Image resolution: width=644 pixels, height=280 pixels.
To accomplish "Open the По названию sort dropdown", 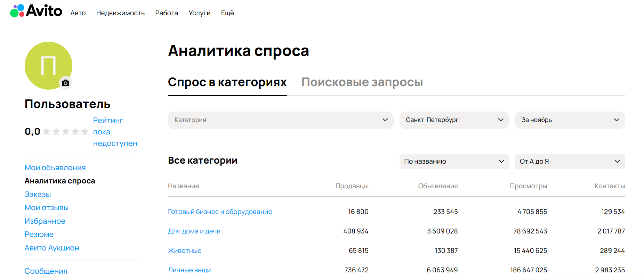I will pyautogui.click(x=454, y=162).
